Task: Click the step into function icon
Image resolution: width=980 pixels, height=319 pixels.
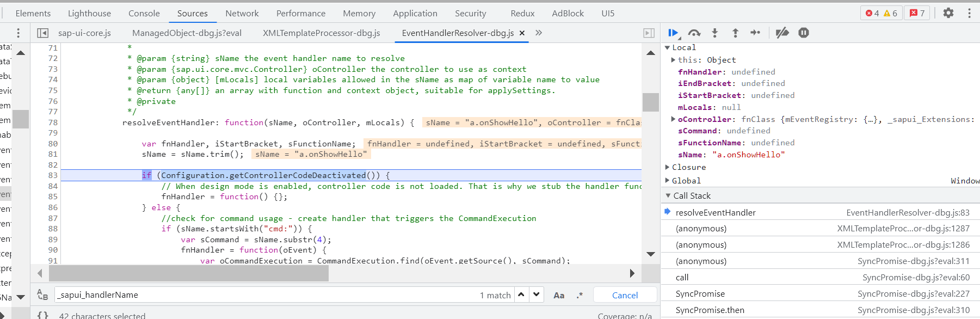Action: pos(715,33)
